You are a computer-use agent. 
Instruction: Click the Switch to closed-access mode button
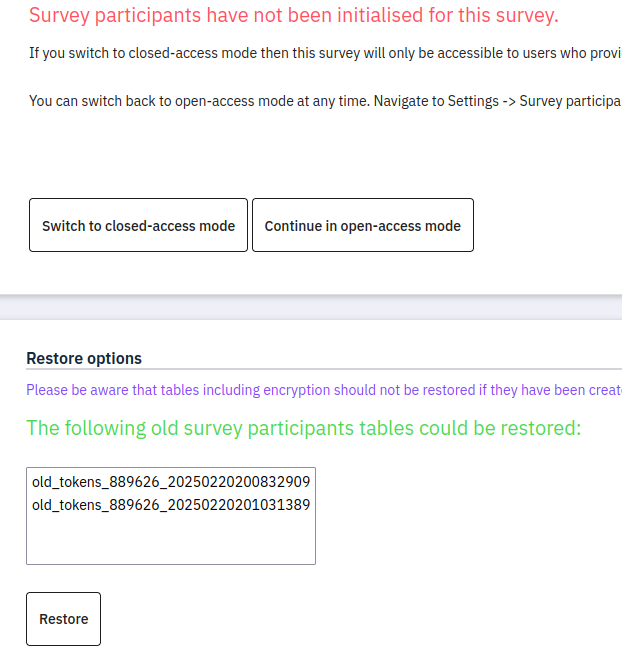(x=138, y=225)
